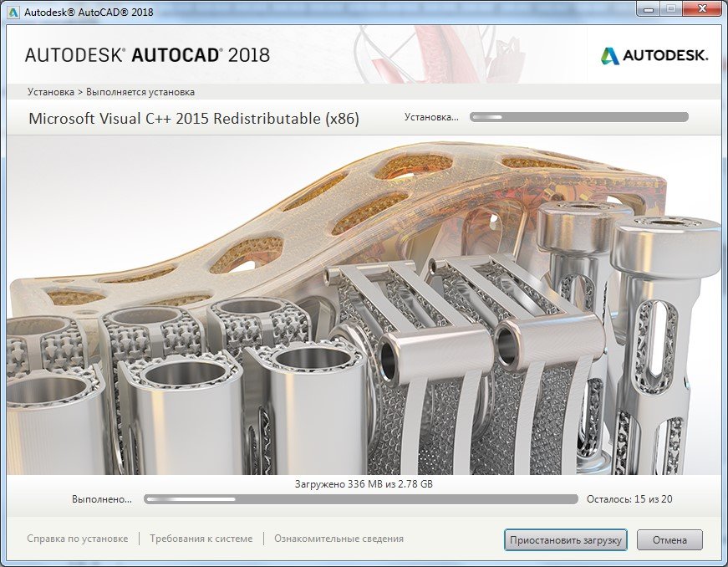Click the Autodesk logo in the header
The height and width of the screenshot is (567, 728).
tap(654, 55)
